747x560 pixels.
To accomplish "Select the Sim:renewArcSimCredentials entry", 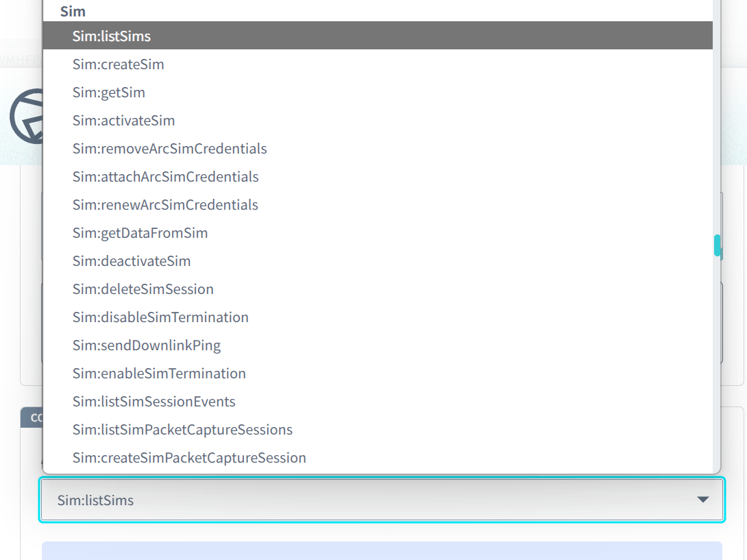I will pyautogui.click(x=165, y=204).
